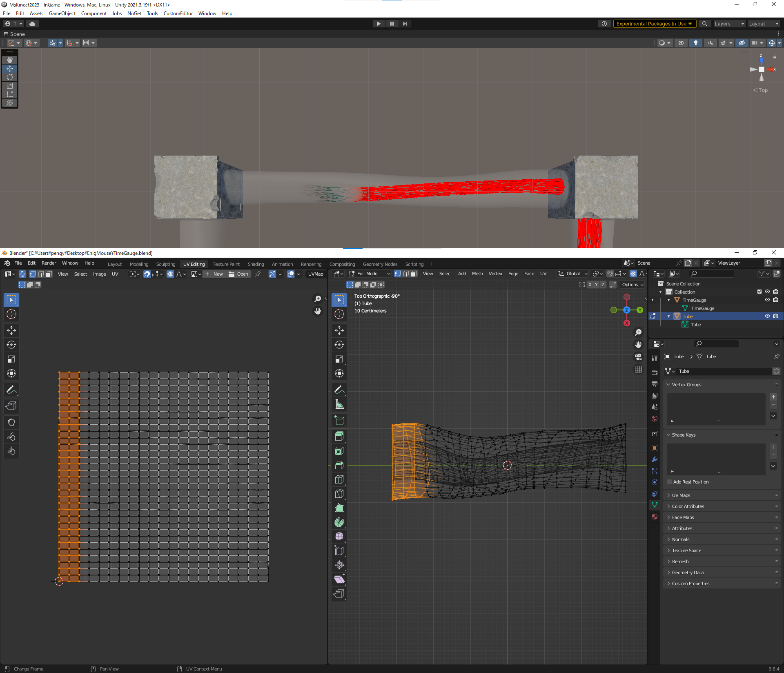Select UV editor Rip Region tool
The width and height of the screenshot is (784, 673).
point(11,406)
